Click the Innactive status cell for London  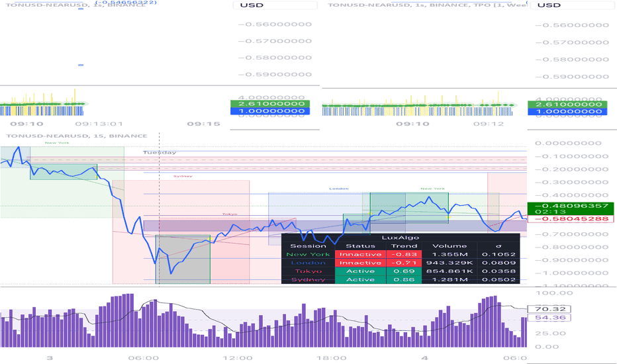pyautogui.click(x=360, y=263)
